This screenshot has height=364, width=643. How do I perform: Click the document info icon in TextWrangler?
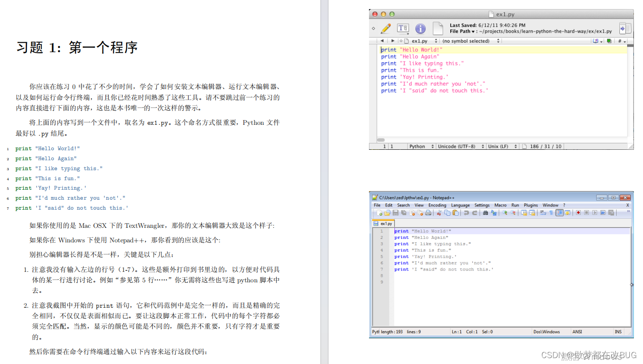point(420,29)
